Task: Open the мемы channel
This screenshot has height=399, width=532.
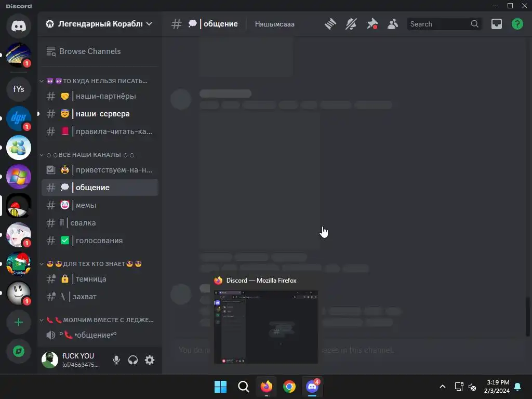Action: (100, 205)
